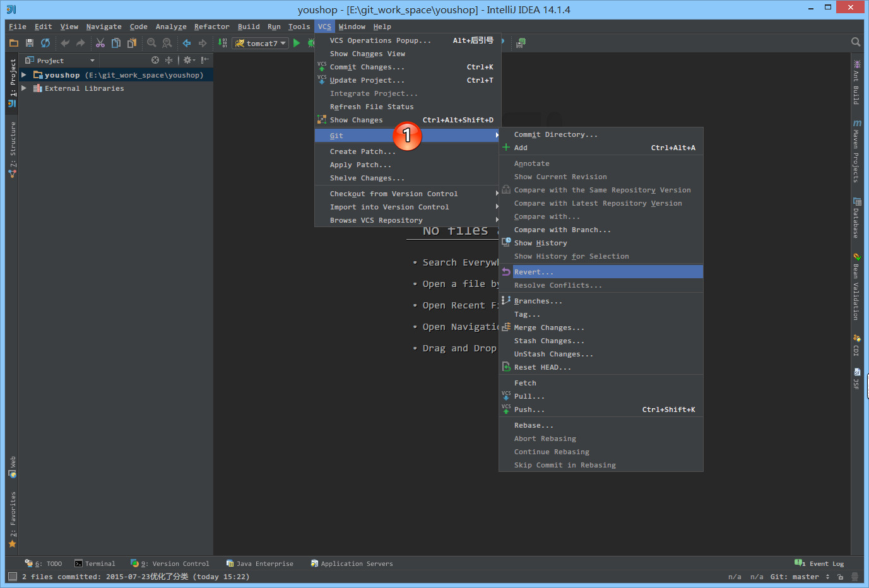The height and width of the screenshot is (588, 869).
Task: Open the tomcat7 run configuration dropdown
Action: (x=261, y=43)
